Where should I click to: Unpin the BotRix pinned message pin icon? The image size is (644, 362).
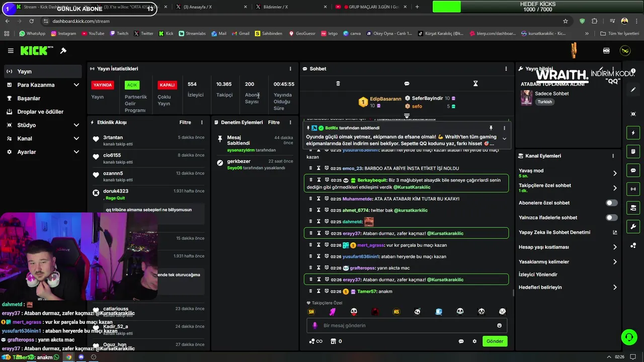click(x=491, y=128)
